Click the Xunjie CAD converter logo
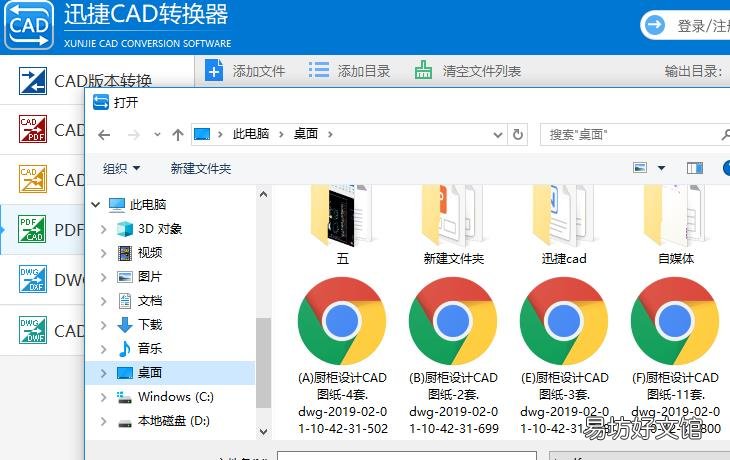 29,25
